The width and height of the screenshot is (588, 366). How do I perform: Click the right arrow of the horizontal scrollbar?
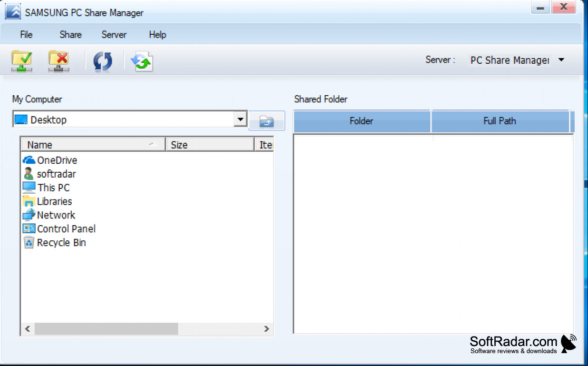[x=267, y=329]
